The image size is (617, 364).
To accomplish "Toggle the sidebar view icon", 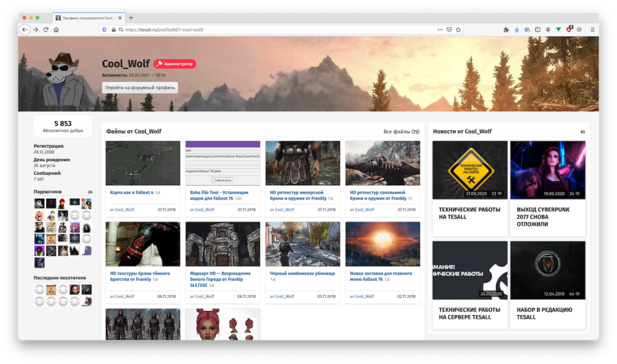I will point(537,30).
